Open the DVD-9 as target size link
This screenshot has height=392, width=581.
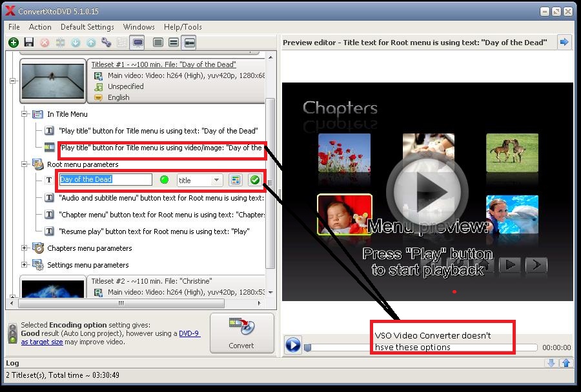pos(111,338)
